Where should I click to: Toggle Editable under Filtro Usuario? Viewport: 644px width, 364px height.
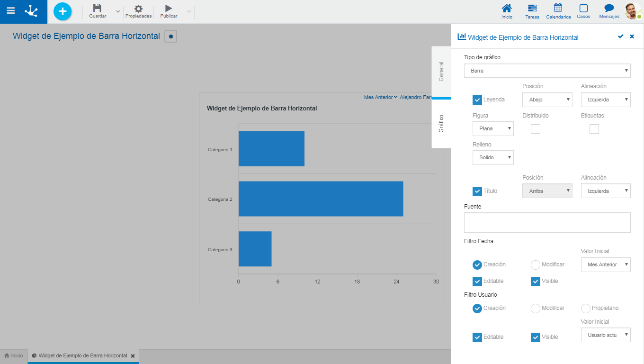[477, 337]
